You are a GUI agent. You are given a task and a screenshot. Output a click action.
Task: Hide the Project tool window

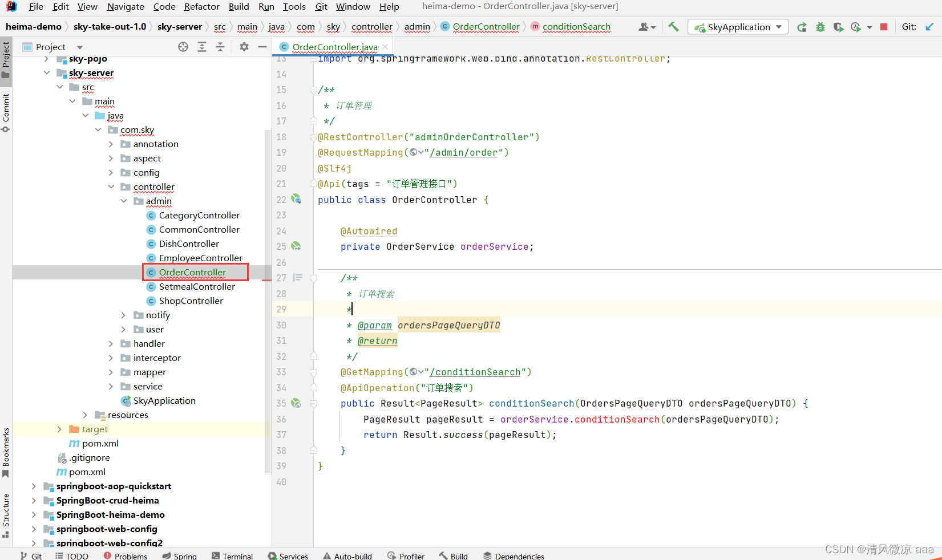click(x=262, y=47)
